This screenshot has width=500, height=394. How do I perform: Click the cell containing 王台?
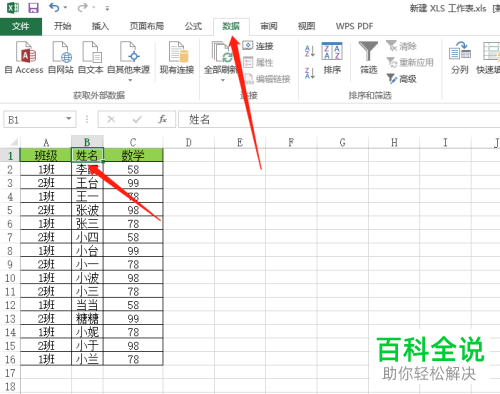pos(87,183)
